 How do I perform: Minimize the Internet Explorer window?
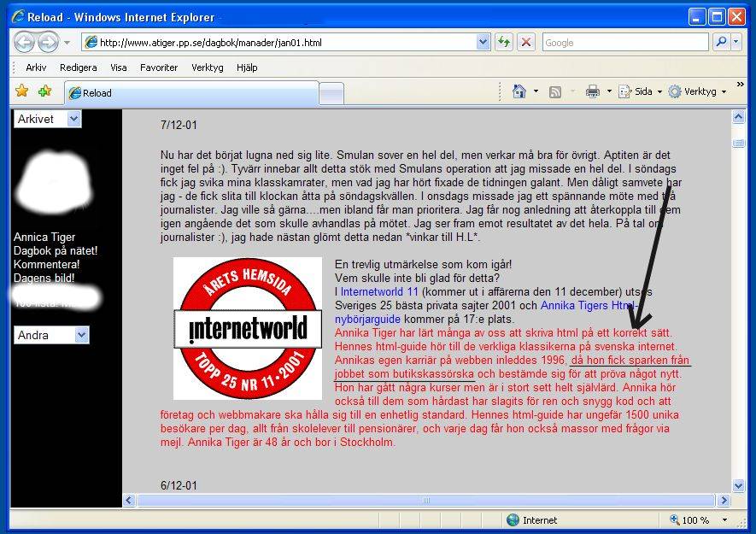point(697,17)
